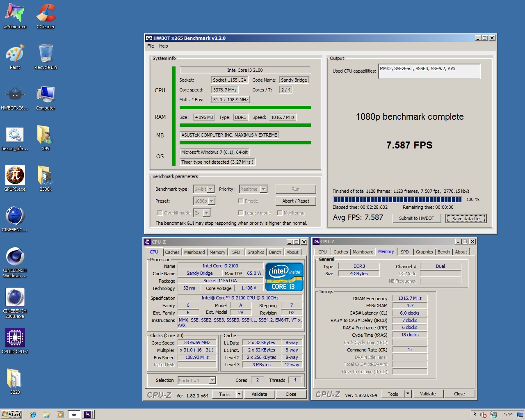Open About tab in right CPU-Z

[461, 252]
